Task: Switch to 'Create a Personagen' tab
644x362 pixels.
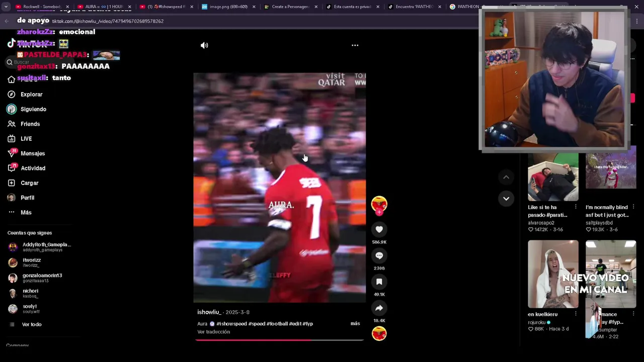Action: click(x=290, y=7)
